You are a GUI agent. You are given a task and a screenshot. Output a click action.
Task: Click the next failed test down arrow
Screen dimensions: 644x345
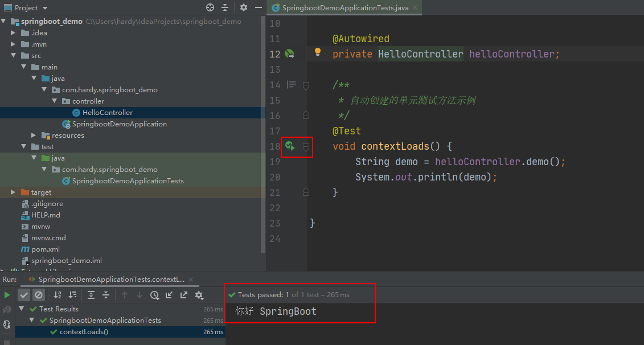tap(140, 295)
